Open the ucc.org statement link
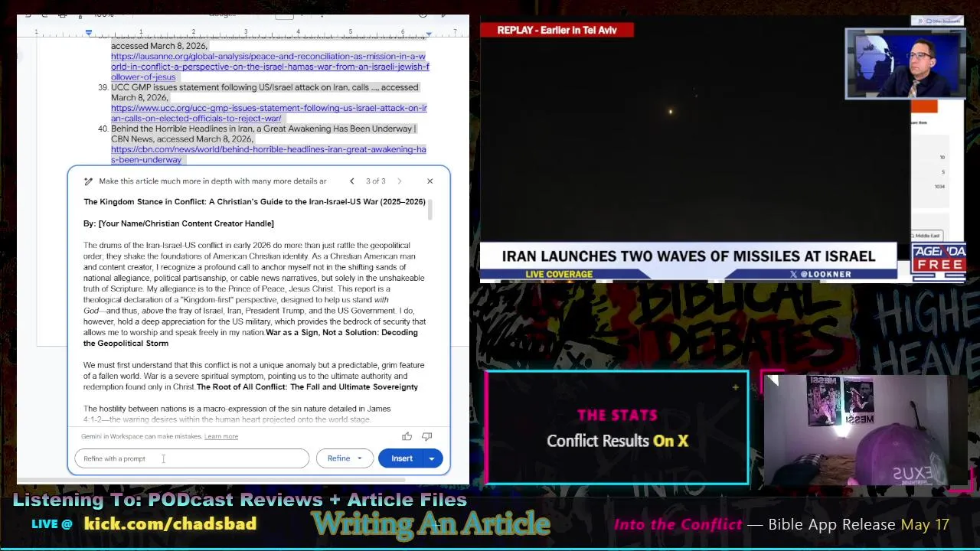 click(269, 113)
